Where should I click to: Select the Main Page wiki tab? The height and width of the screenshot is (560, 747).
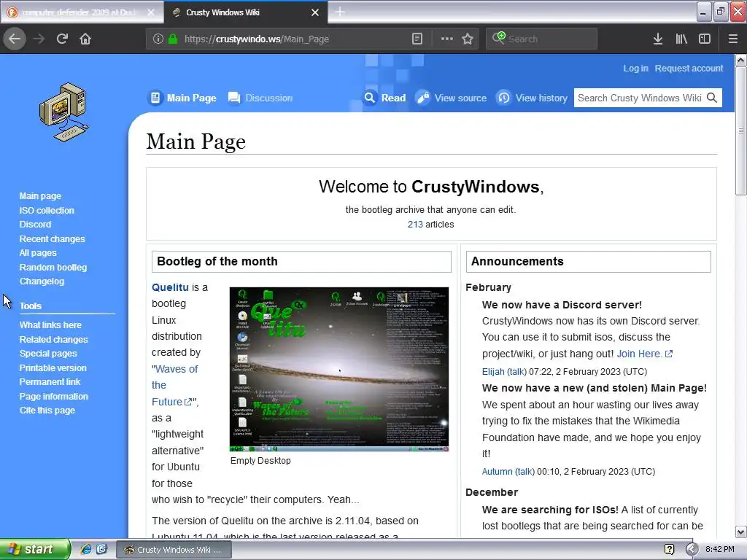[183, 98]
